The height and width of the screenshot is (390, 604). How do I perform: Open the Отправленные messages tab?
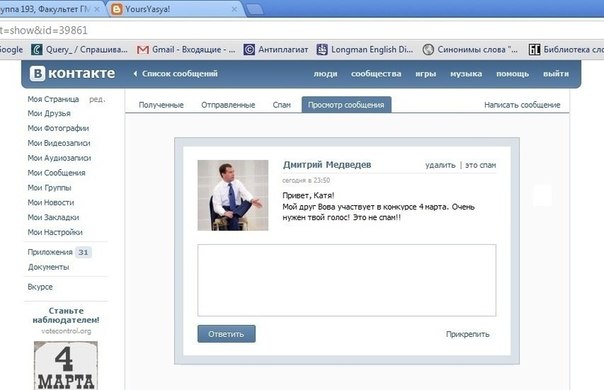[x=228, y=105]
